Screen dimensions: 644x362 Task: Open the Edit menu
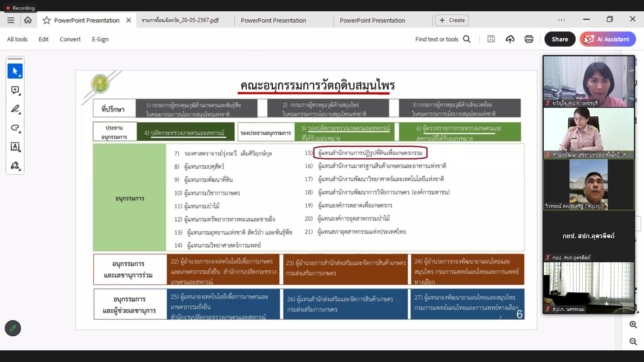[x=43, y=39]
